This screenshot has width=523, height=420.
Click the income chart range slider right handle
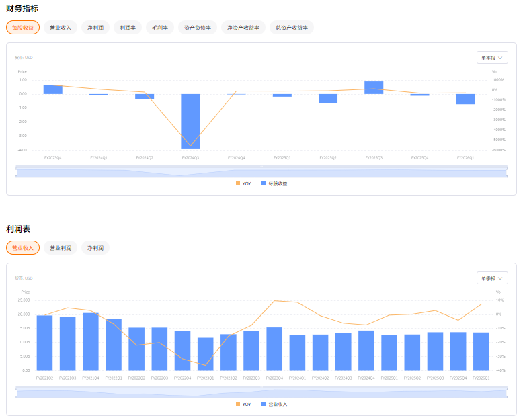pyautogui.click(x=507, y=393)
